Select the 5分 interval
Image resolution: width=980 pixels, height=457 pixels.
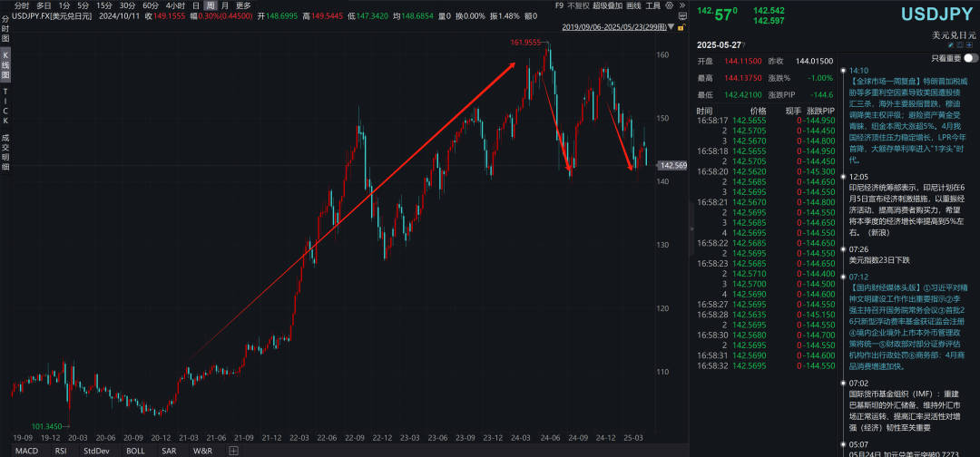[x=83, y=5]
